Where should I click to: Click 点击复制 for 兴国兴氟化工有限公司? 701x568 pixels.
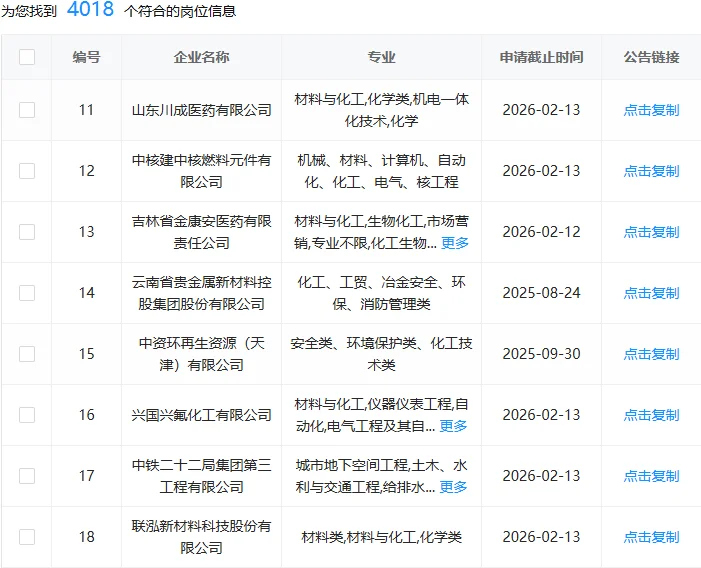(x=651, y=415)
